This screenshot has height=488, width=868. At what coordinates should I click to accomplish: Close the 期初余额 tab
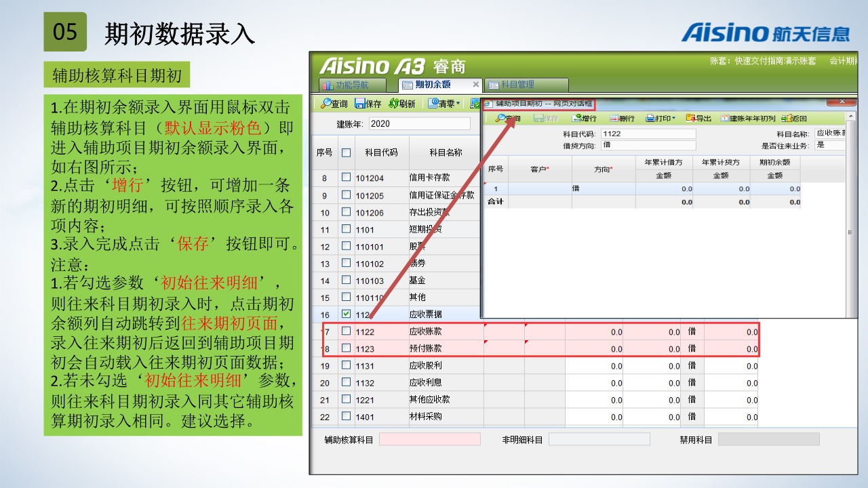(475, 85)
